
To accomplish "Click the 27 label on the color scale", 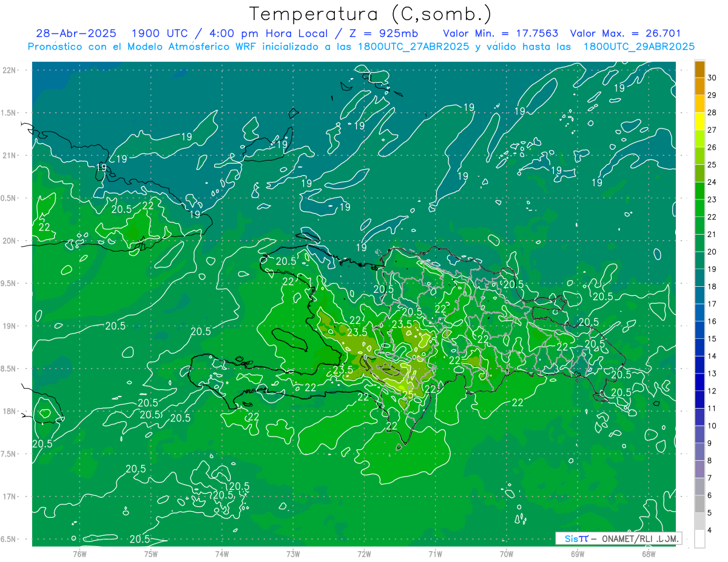I will click(713, 130).
